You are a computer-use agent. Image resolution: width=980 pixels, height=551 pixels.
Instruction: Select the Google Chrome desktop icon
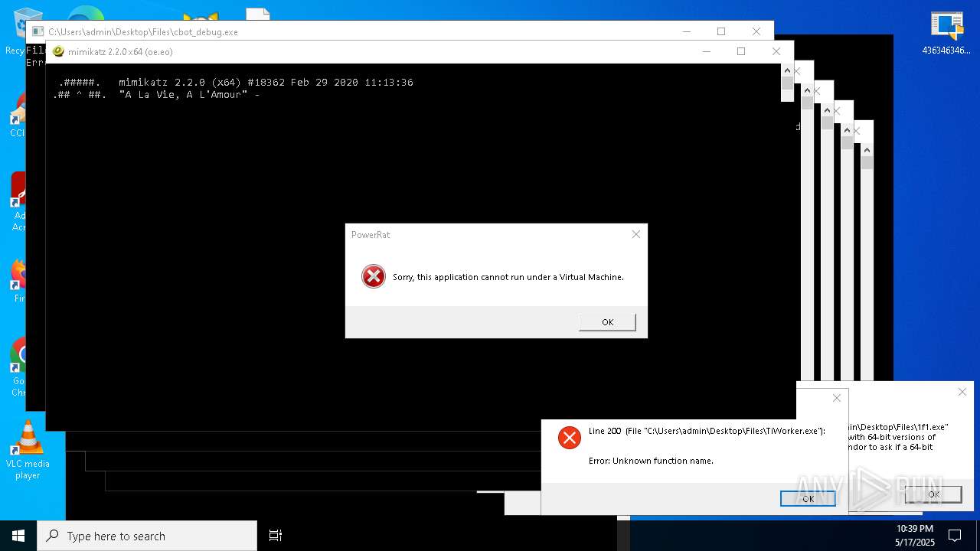click(x=17, y=369)
